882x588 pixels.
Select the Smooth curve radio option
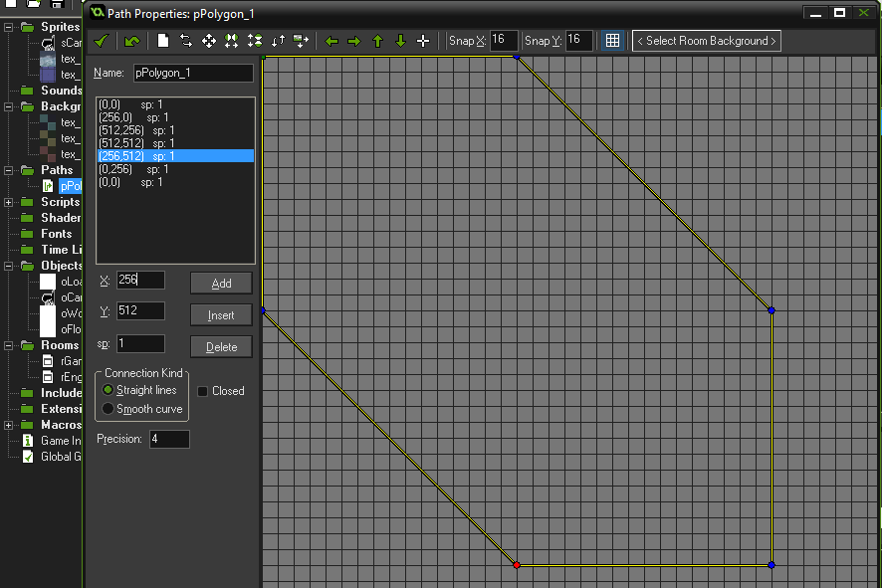pyautogui.click(x=109, y=409)
